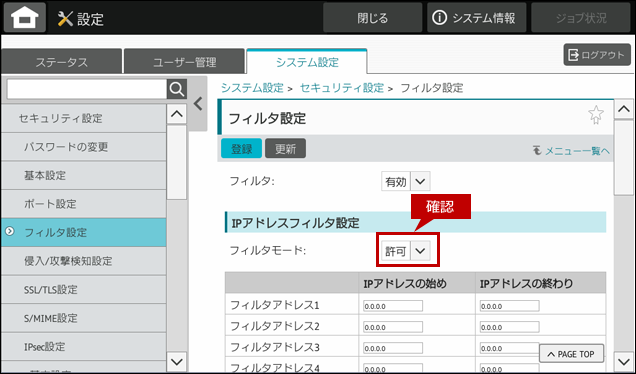This screenshot has height=374, width=636.
Task: Open S/MIME設定 in the sidebar
Action: (x=84, y=318)
